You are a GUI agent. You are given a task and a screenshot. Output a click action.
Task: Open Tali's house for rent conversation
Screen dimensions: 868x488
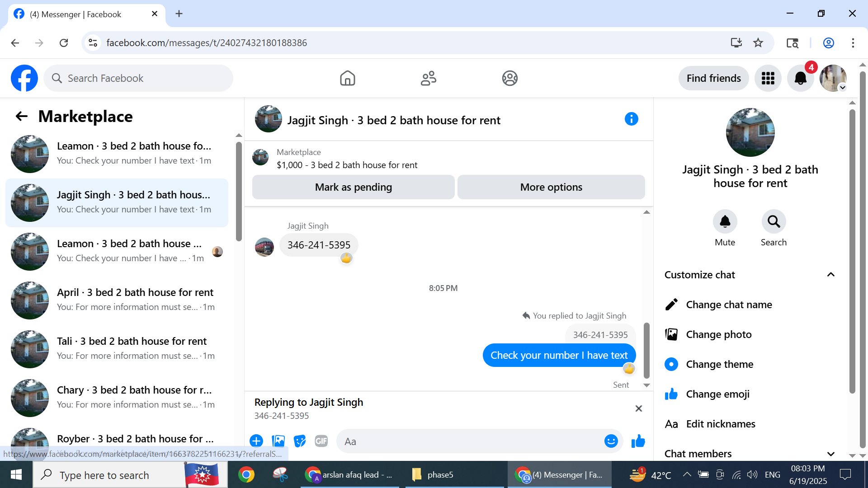pyautogui.click(x=117, y=349)
